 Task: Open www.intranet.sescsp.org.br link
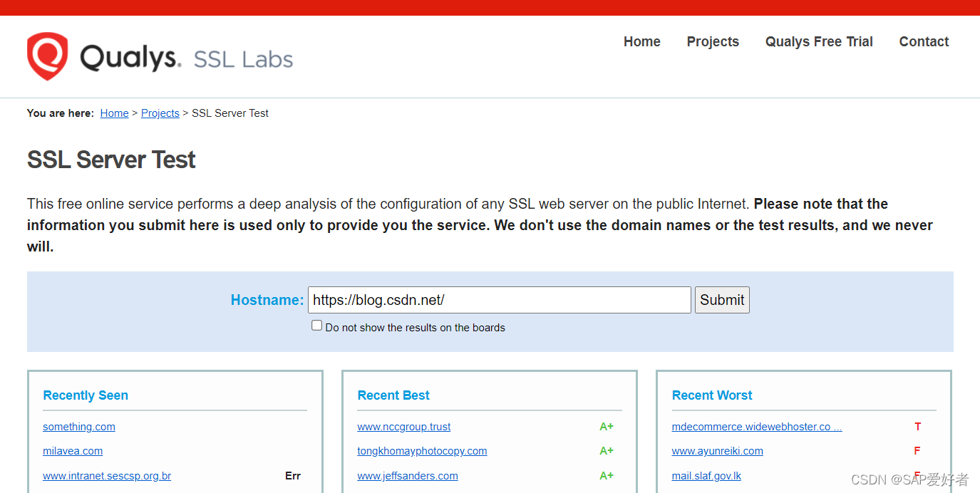point(107,476)
